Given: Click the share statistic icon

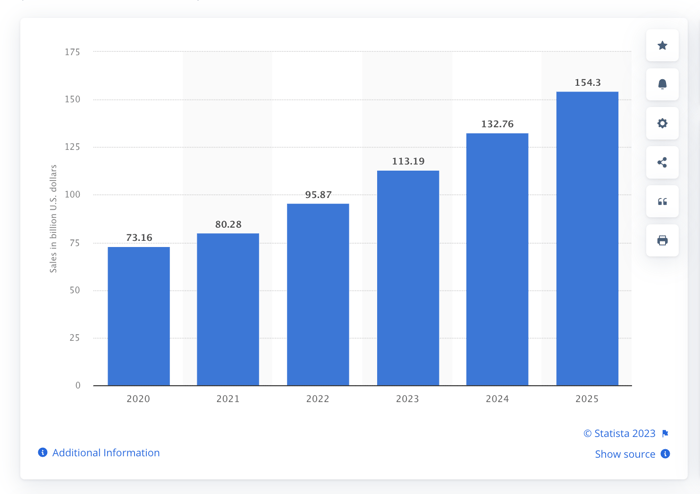Looking at the screenshot, I should tap(662, 162).
